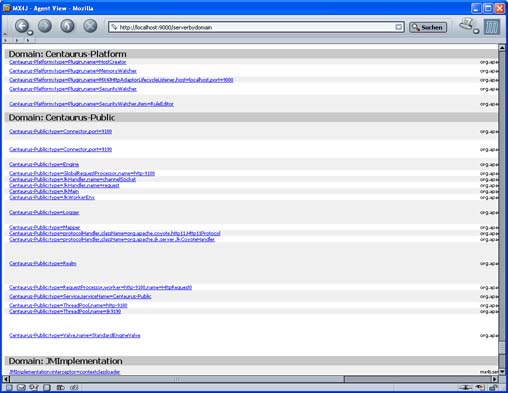This screenshot has width=508, height=393.
Task: Click the Domain: Centaurus-Platform heading
Action: click(67, 54)
